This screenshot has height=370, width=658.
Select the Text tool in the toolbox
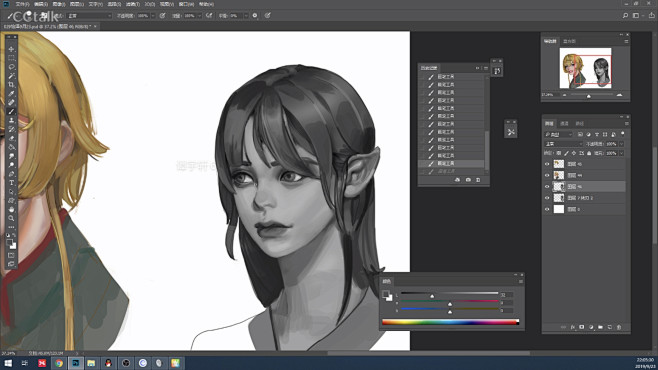[11, 183]
